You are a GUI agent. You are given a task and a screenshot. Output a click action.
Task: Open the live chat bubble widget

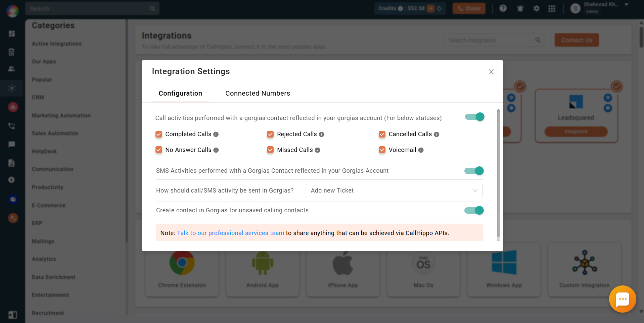click(x=623, y=299)
